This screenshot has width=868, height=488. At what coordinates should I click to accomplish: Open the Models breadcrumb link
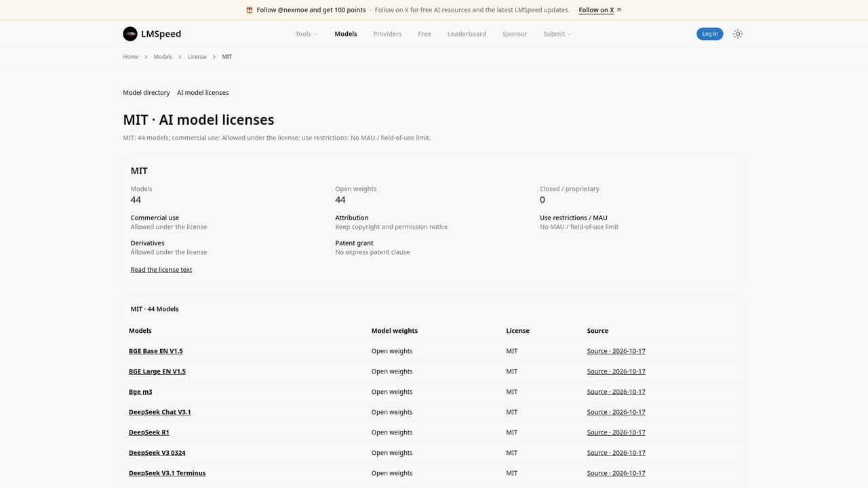163,57
